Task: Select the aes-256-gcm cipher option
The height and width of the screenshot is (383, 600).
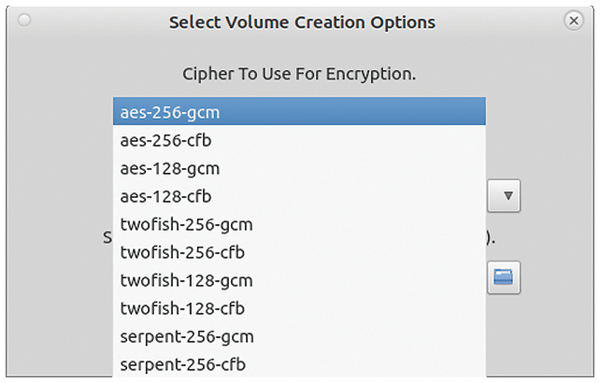Action: point(299,111)
